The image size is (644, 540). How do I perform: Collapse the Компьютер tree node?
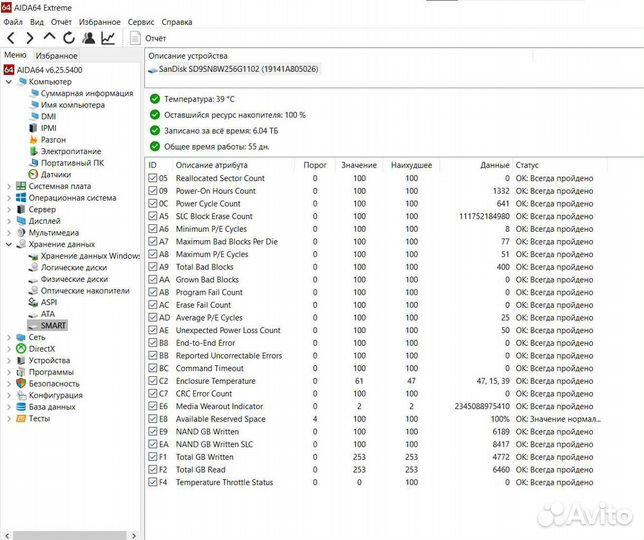[x=9, y=82]
